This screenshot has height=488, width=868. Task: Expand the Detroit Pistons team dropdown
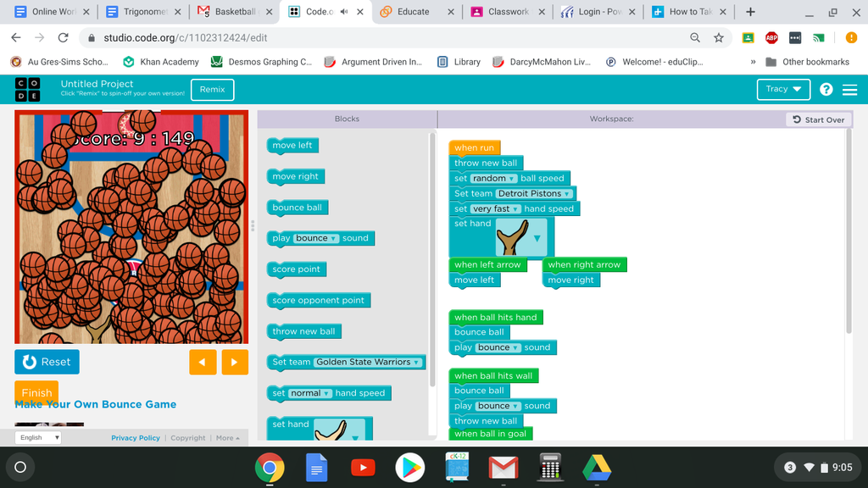click(x=534, y=194)
